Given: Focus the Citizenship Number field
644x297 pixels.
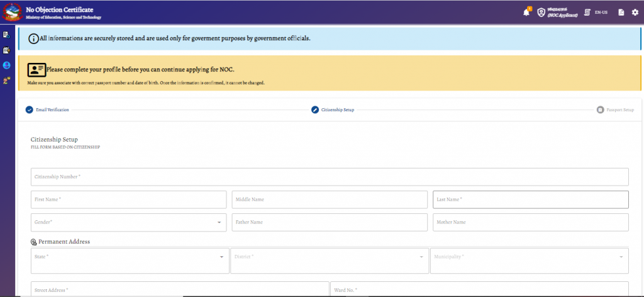Looking at the screenshot, I should (x=330, y=177).
